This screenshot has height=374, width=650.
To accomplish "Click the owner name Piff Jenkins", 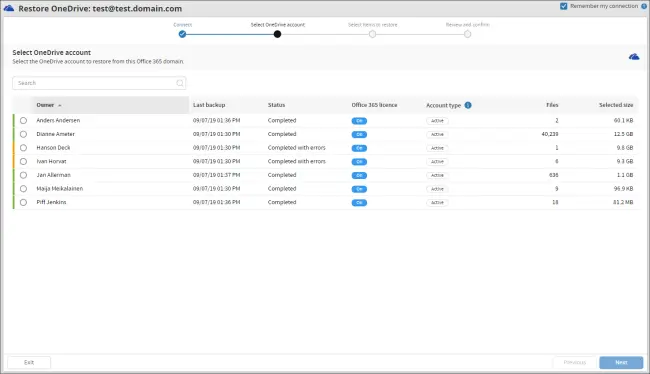I will pyautogui.click(x=51, y=203).
